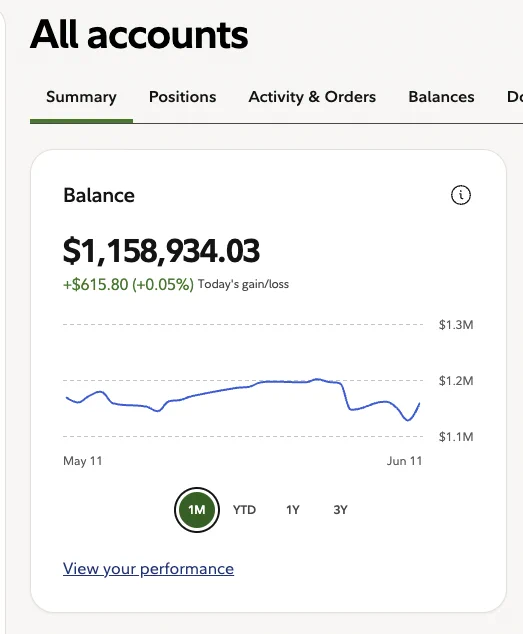This screenshot has width=523, height=634.
Task: Click the total balance amount $1,158,934.03
Action: tap(161, 251)
